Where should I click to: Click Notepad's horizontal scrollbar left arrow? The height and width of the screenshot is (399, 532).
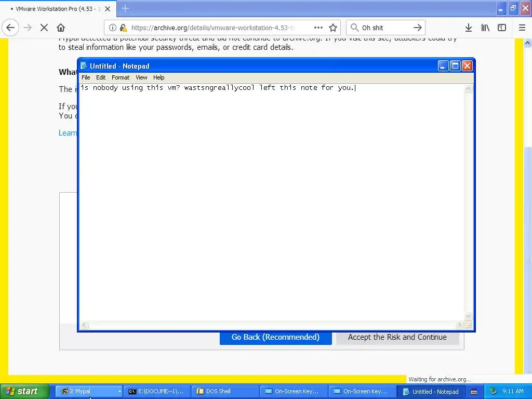pos(84,325)
